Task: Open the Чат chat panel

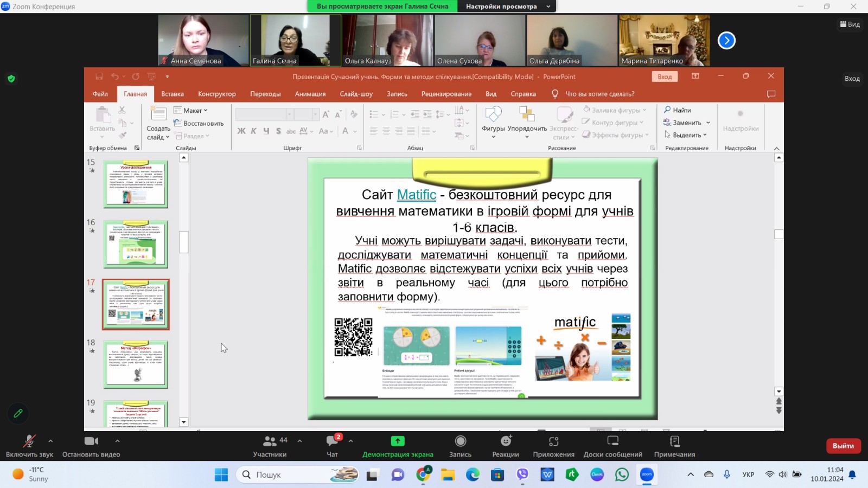Action: pyautogui.click(x=332, y=446)
